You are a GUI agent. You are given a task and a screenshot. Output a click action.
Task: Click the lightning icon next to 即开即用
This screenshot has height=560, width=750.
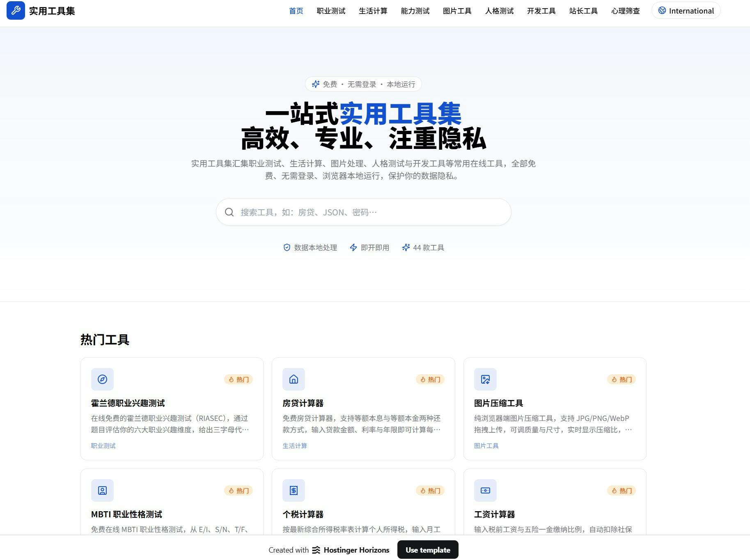pyautogui.click(x=353, y=247)
